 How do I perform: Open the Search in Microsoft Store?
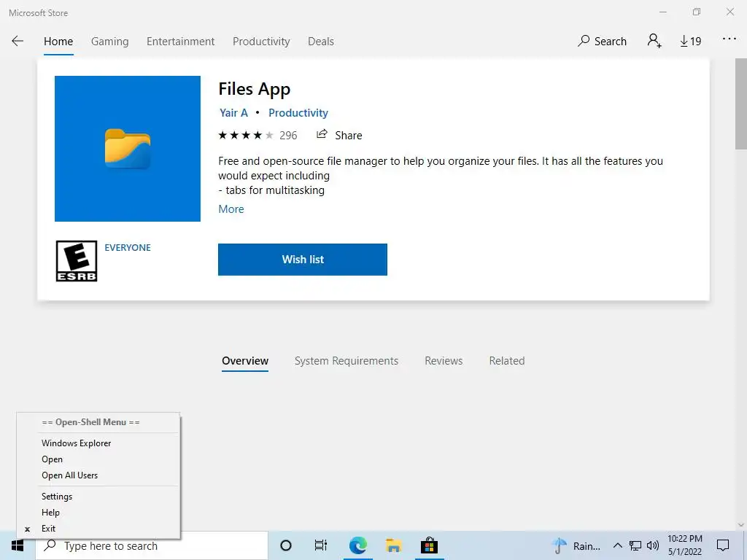(602, 42)
